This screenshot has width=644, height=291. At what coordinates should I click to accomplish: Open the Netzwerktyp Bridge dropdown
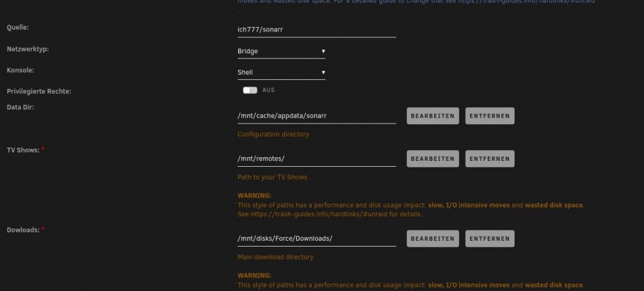click(281, 52)
